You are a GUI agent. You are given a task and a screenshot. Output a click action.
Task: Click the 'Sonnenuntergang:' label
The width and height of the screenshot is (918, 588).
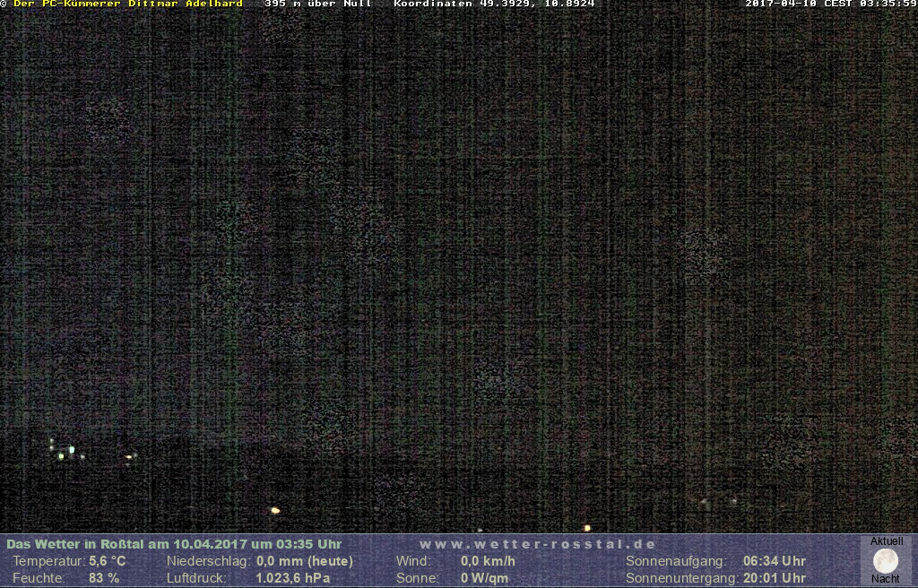pyautogui.click(x=682, y=578)
